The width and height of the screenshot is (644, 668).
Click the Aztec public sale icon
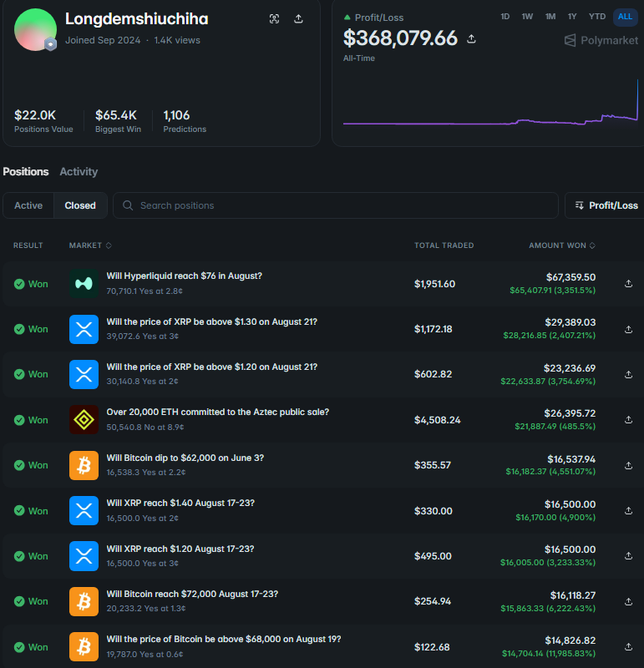pos(84,420)
